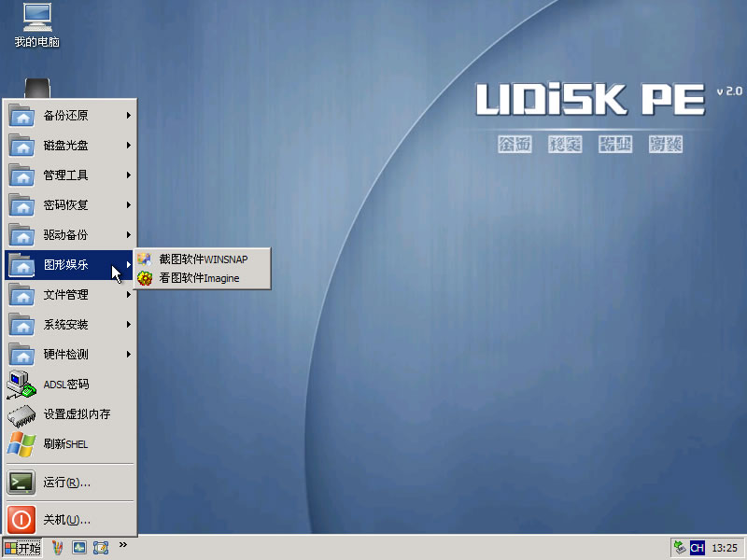Expand the 文件管理 submenu arrow
This screenshot has height=560, width=747.
click(x=129, y=295)
